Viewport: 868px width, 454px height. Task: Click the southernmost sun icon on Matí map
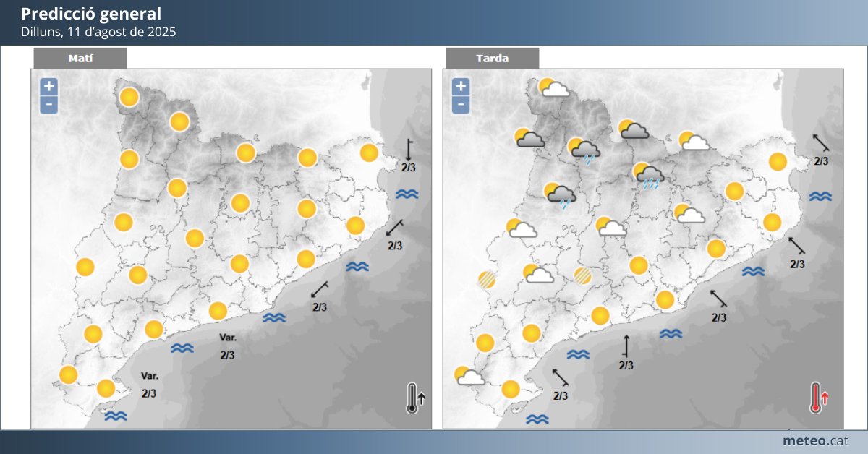click(x=106, y=388)
